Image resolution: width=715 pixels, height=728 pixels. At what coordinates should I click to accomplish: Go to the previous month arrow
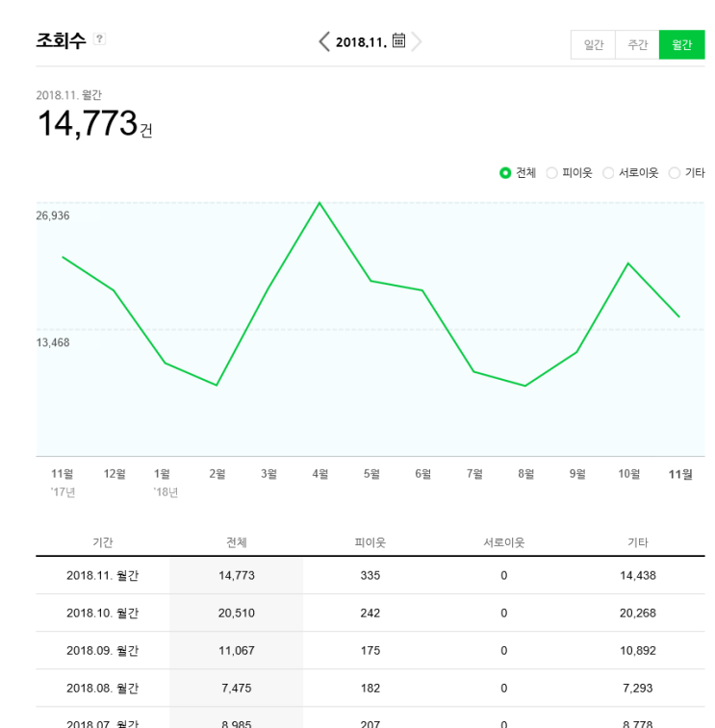click(x=324, y=41)
